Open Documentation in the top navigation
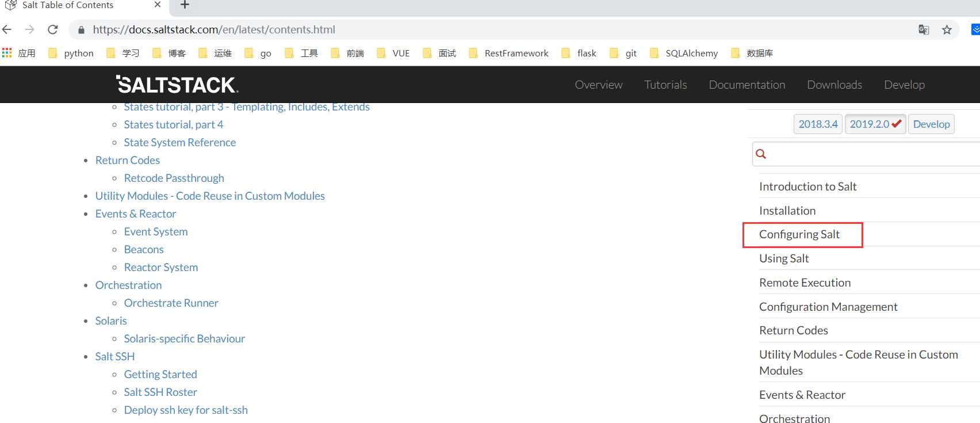This screenshot has width=980, height=423. [x=747, y=85]
